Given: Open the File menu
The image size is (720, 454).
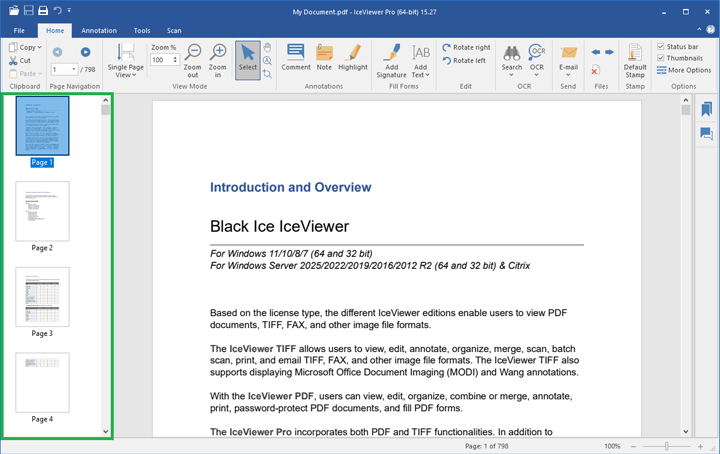Looking at the screenshot, I should [x=19, y=30].
